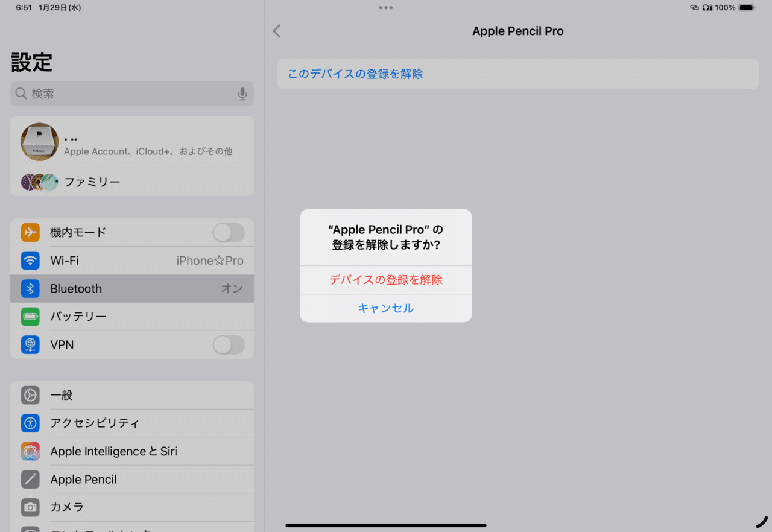Screen dimensions: 772x532
Task: Open ファミリー family sharing row
Action: (132, 182)
